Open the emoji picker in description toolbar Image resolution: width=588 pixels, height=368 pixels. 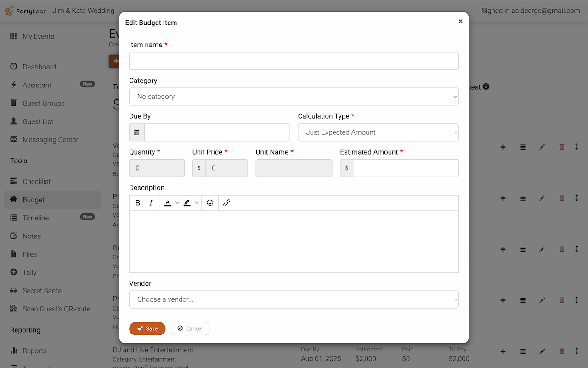coord(210,203)
